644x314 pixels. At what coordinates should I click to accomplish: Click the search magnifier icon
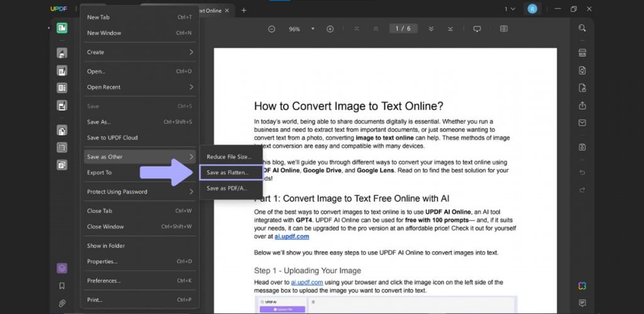pos(582,28)
